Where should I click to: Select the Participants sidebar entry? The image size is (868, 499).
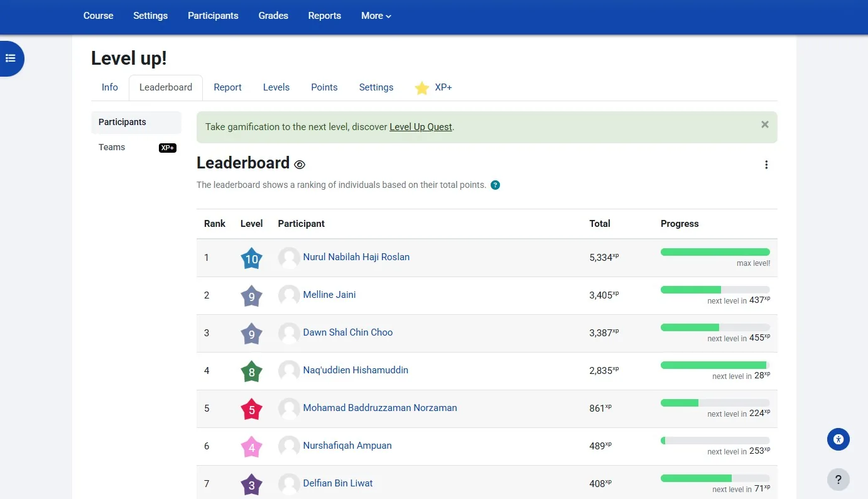coord(122,122)
